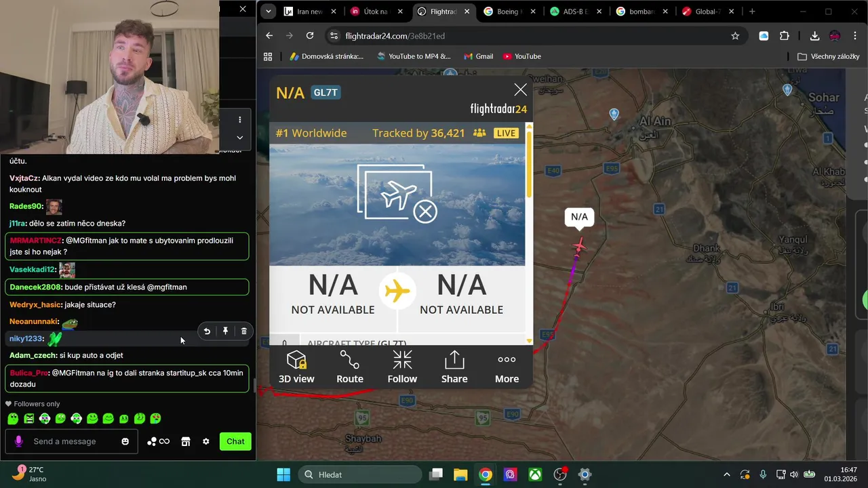
Task: Open the Chrome profile avatar
Action: [x=835, y=36]
